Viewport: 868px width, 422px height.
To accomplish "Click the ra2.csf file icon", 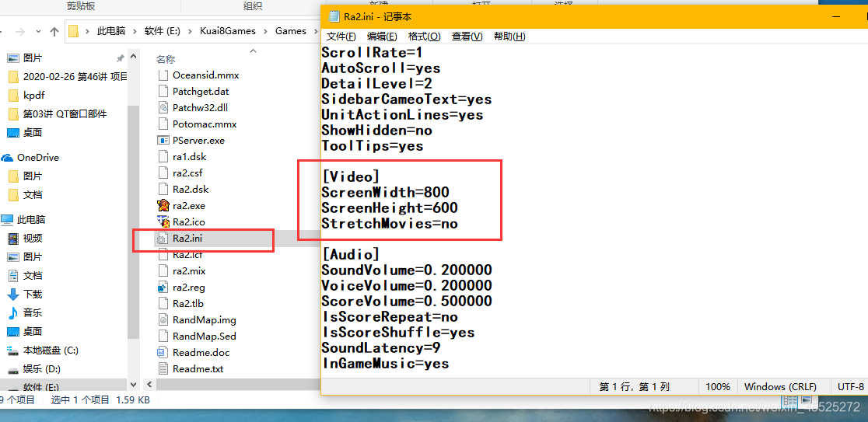I will click(163, 173).
